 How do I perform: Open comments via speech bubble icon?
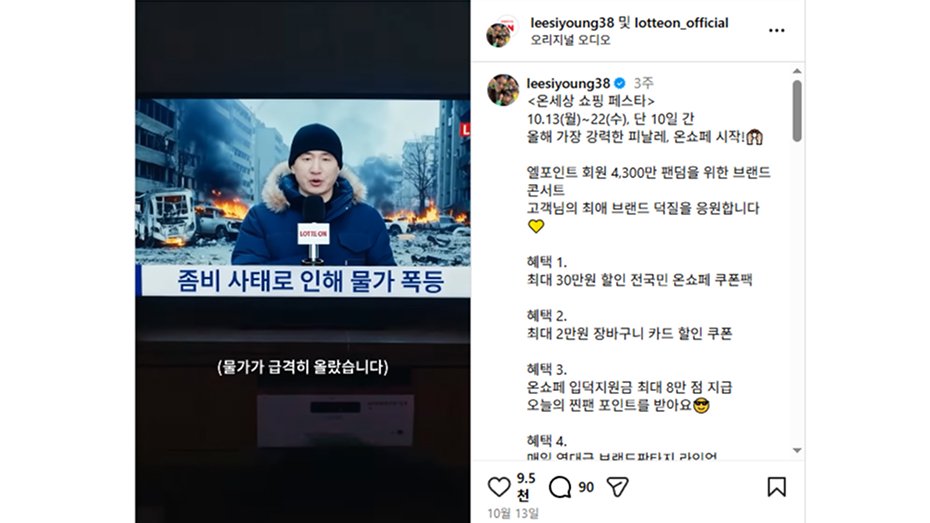pyautogui.click(x=559, y=487)
